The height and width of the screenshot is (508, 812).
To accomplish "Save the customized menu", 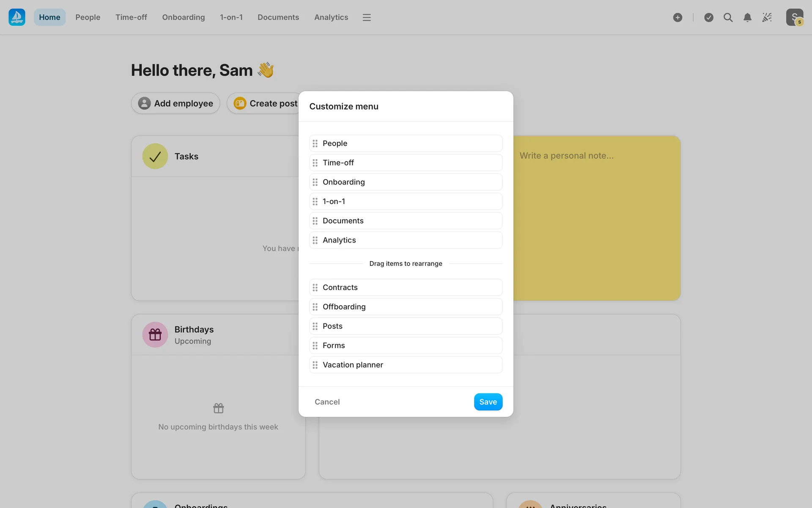I will [488, 402].
